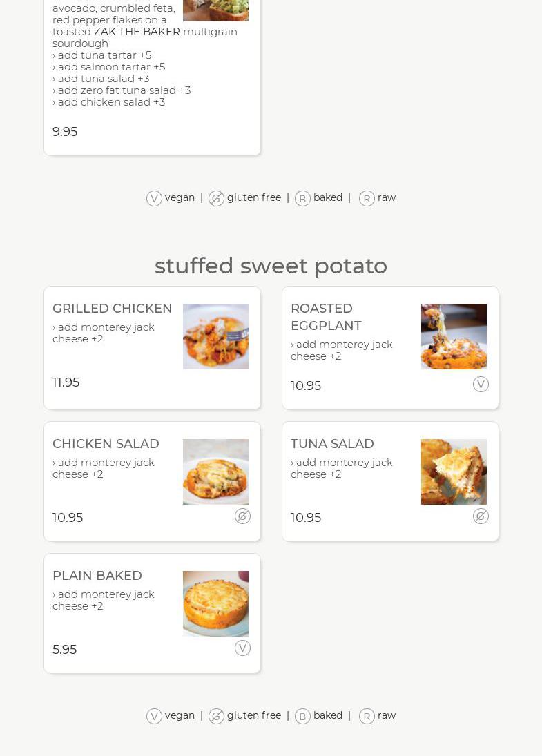Open the Chicken Salad photo
542x756 pixels.
pyautogui.click(x=215, y=472)
